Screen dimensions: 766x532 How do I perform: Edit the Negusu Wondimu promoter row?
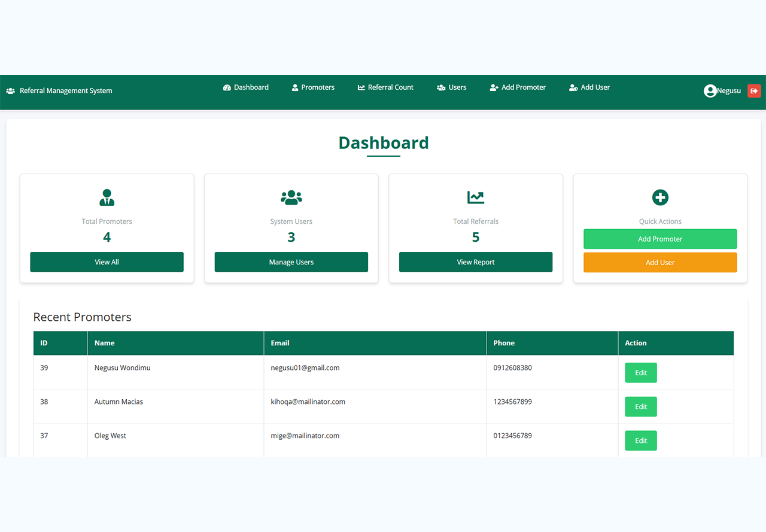[641, 373]
